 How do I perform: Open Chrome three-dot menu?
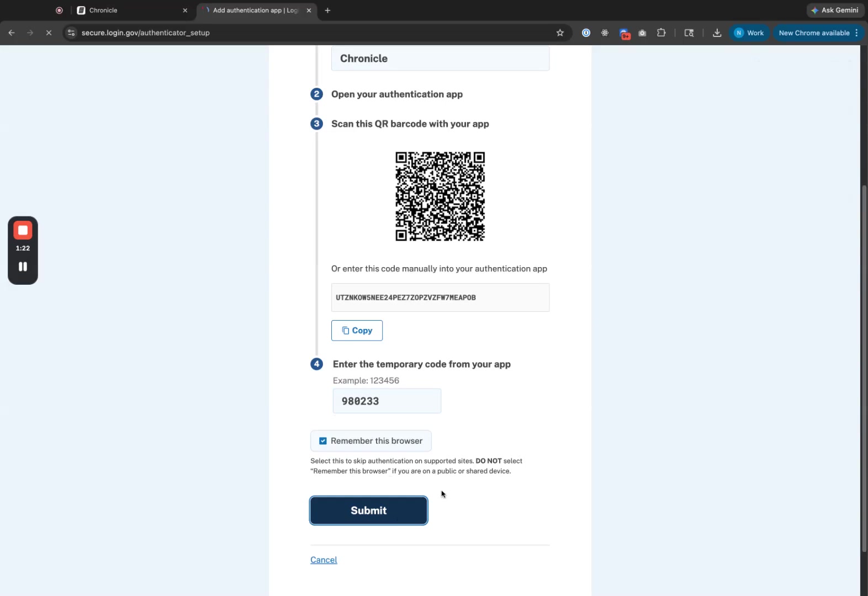pyautogui.click(x=856, y=33)
